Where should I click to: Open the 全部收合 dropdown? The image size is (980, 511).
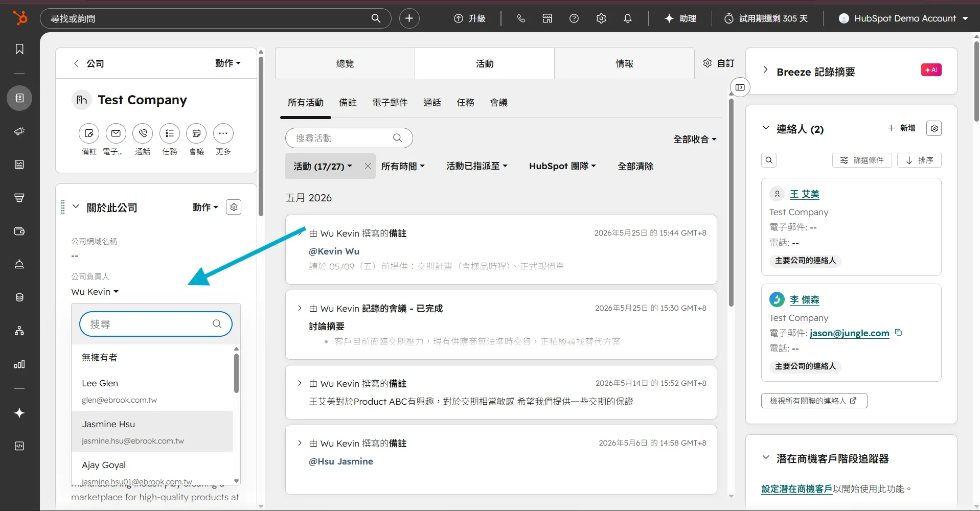695,139
